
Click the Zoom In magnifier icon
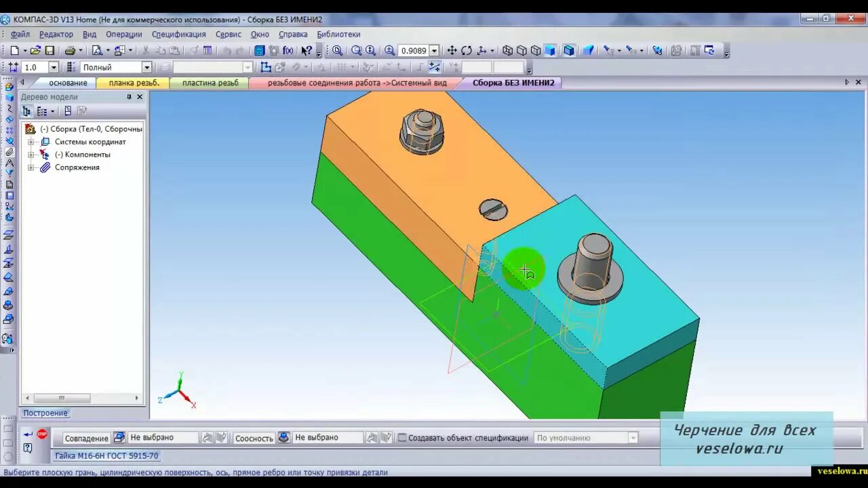pyautogui.click(x=389, y=50)
